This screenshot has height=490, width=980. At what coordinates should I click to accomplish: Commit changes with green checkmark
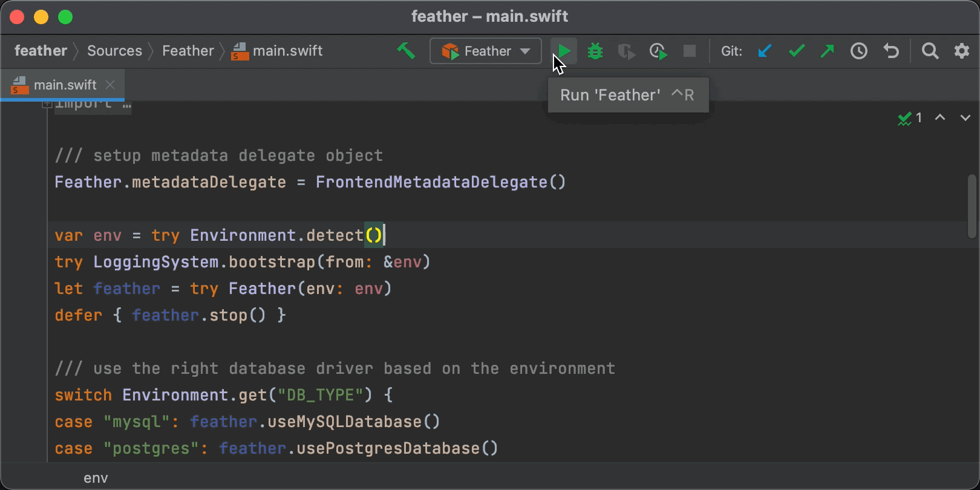(x=797, y=51)
